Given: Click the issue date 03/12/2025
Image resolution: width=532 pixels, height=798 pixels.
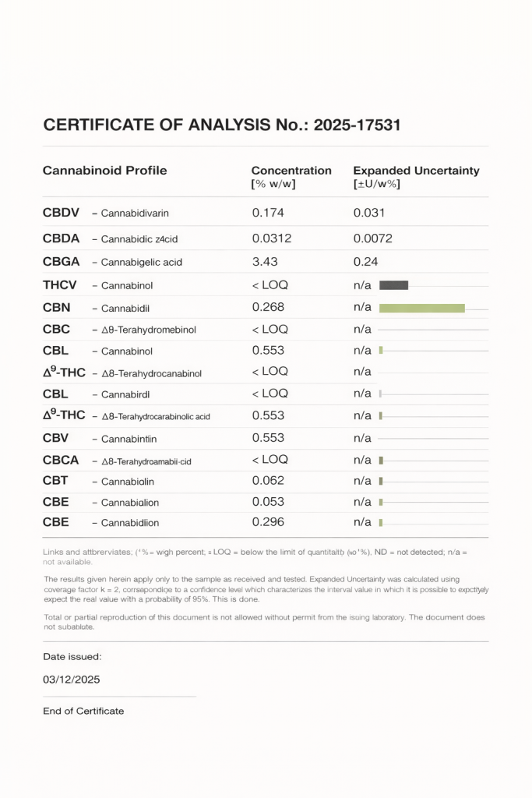Looking at the screenshot, I should (x=72, y=680).
